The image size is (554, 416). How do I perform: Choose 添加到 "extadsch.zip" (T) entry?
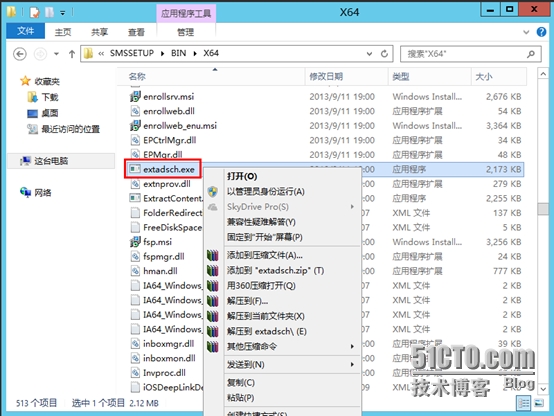[282, 270]
